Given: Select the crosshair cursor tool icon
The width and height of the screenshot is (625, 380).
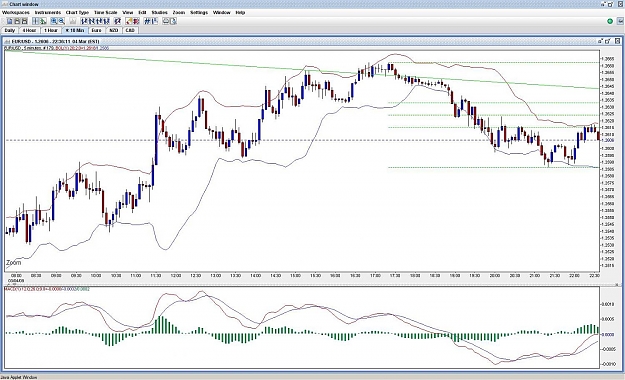Looking at the screenshot, I should 35,21.
